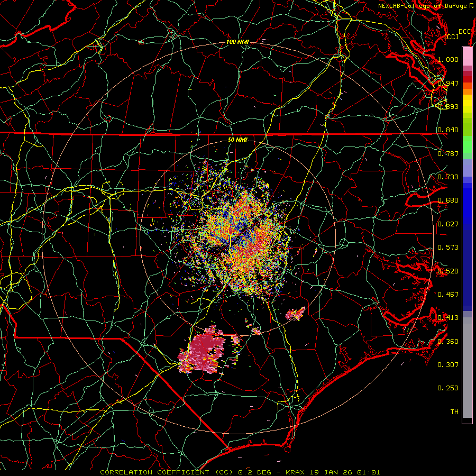Click the 0.413 legend value
Image resolution: width=476 pixels, height=476 pixels.
[448, 318]
